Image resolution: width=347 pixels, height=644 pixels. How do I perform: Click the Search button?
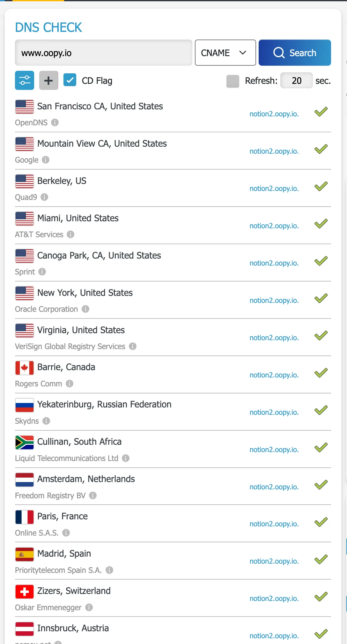click(295, 53)
